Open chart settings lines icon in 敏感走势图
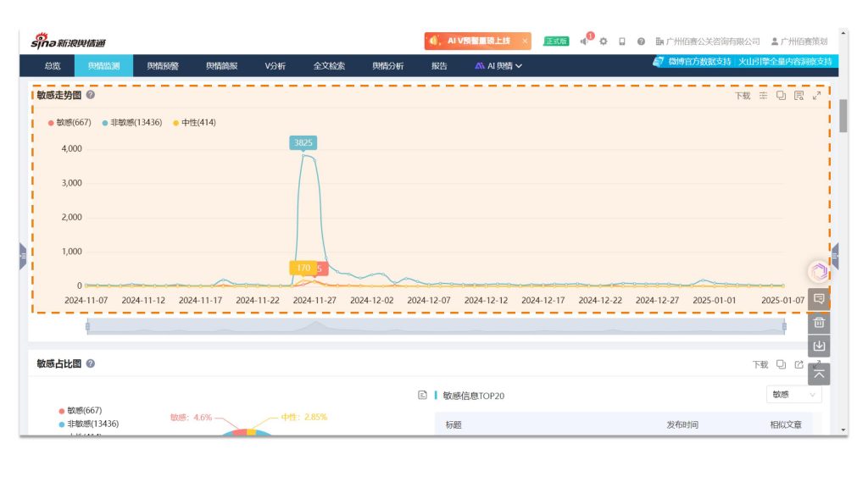 pyautogui.click(x=763, y=96)
